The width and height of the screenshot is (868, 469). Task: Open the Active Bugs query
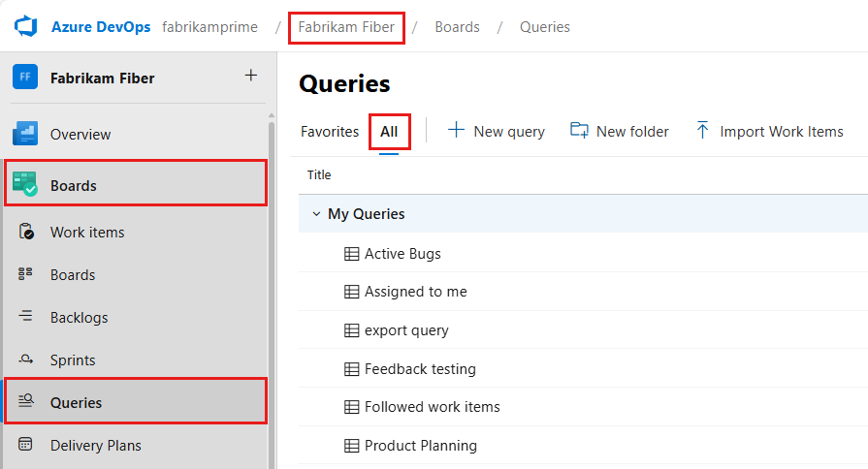pyautogui.click(x=402, y=254)
